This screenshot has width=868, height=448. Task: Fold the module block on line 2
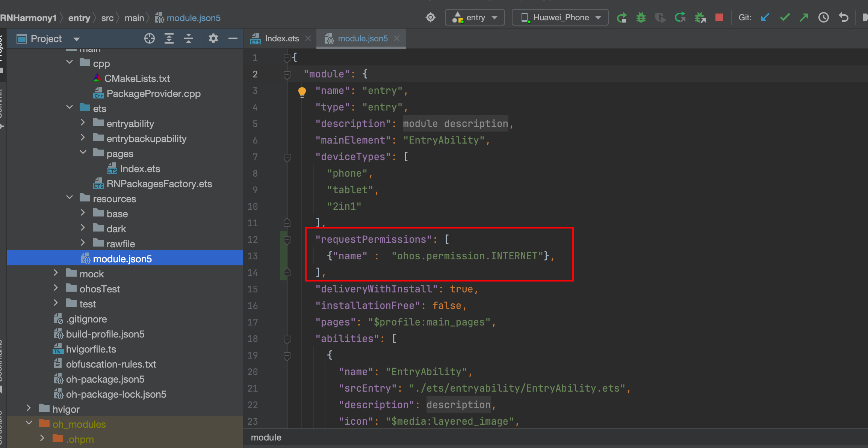click(287, 74)
